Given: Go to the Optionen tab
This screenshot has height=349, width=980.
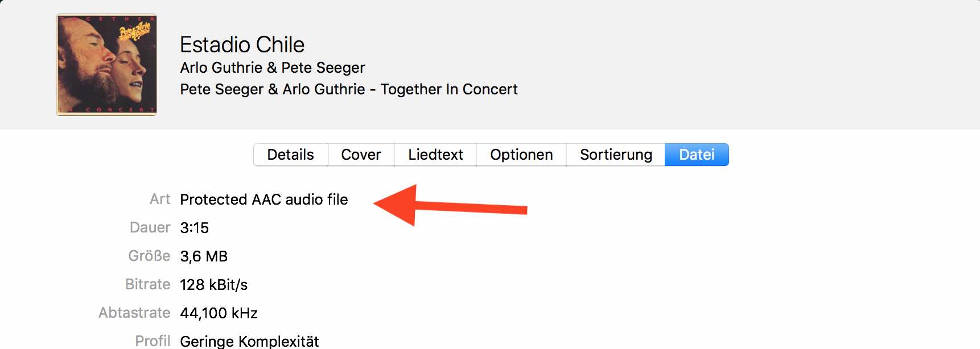Looking at the screenshot, I should (521, 155).
